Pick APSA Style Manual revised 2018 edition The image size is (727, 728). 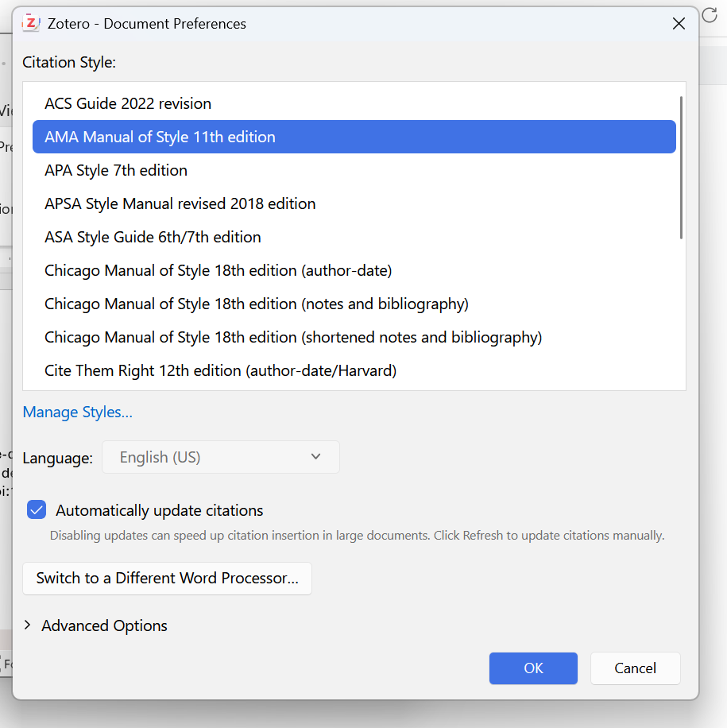pyautogui.click(x=354, y=203)
